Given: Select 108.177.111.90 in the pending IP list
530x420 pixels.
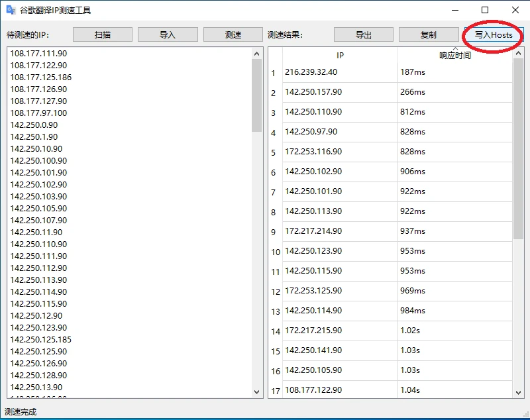Looking at the screenshot, I should coord(38,54).
